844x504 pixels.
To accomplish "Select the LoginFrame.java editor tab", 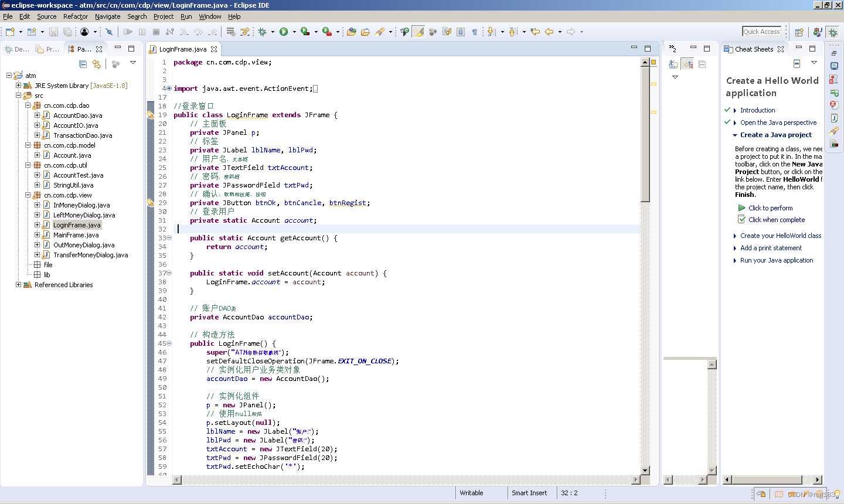I will [x=183, y=49].
